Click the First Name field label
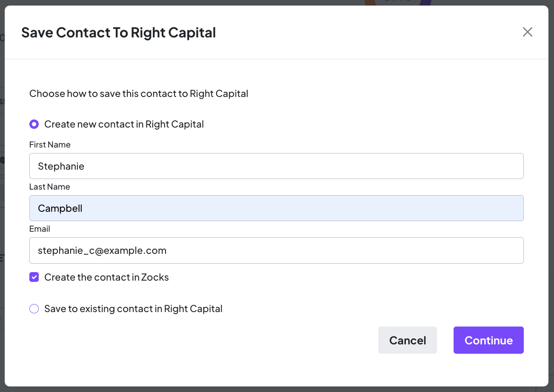Image resolution: width=554 pixels, height=392 pixels. point(50,145)
